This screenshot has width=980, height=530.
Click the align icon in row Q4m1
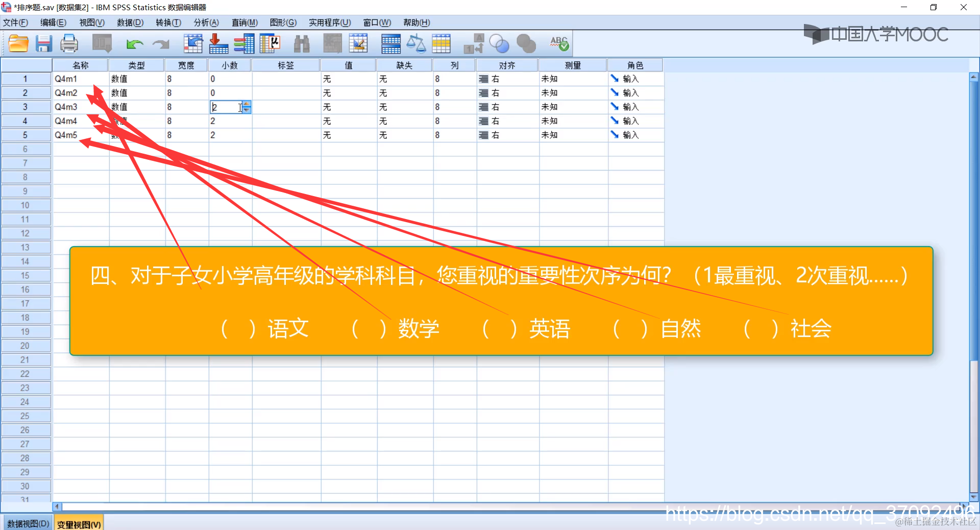click(x=483, y=79)
